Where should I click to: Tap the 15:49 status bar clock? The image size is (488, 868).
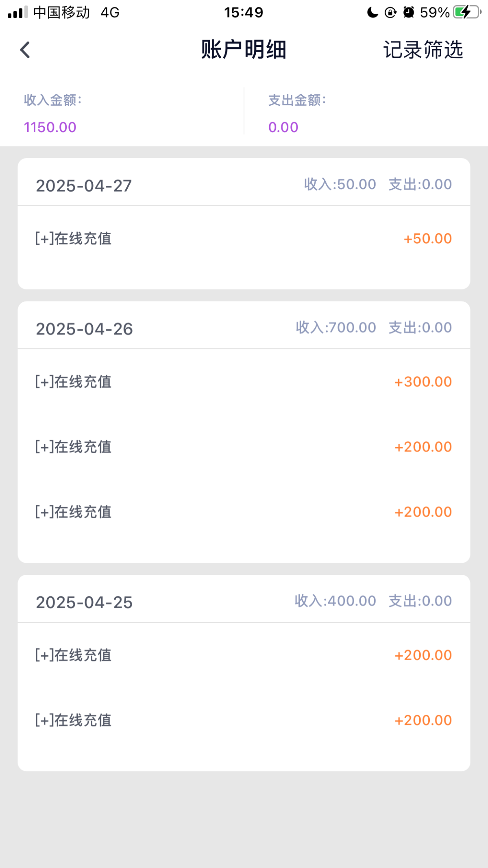[244, 13]
